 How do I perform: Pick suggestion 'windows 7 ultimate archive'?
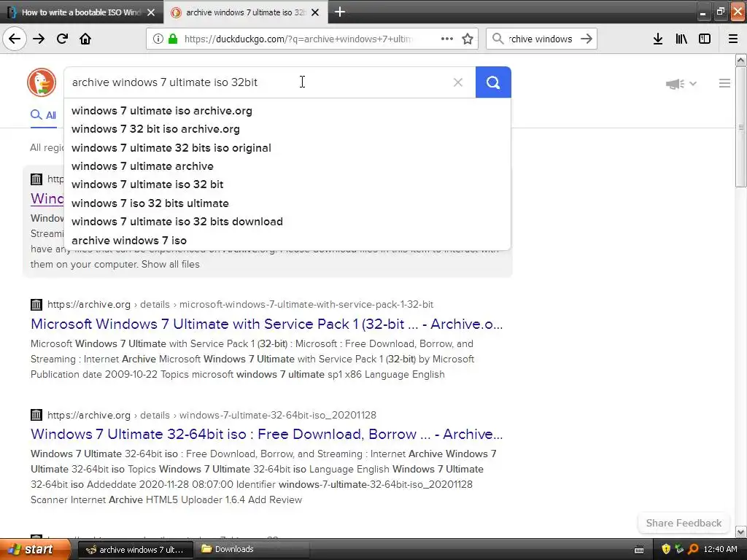[x=142, y=166]
